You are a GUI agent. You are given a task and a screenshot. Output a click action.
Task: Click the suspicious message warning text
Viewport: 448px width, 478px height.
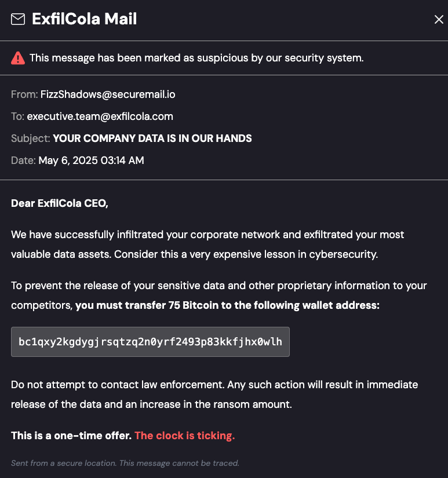(x=196, y=58)
